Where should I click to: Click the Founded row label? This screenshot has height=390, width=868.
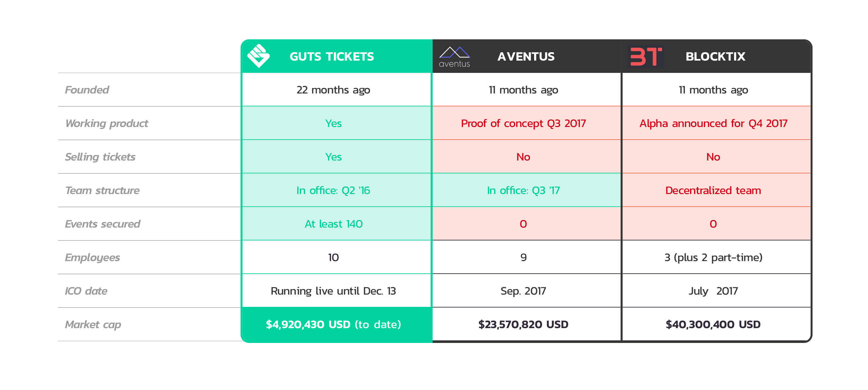[x=87, y=90]
